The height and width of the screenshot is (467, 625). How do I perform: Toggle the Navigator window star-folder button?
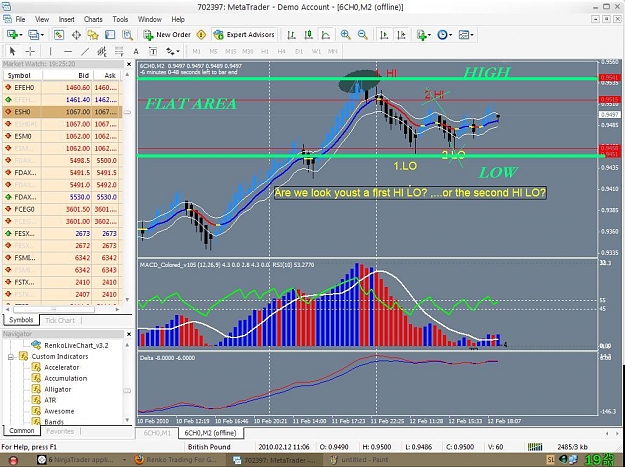point(93,35)
